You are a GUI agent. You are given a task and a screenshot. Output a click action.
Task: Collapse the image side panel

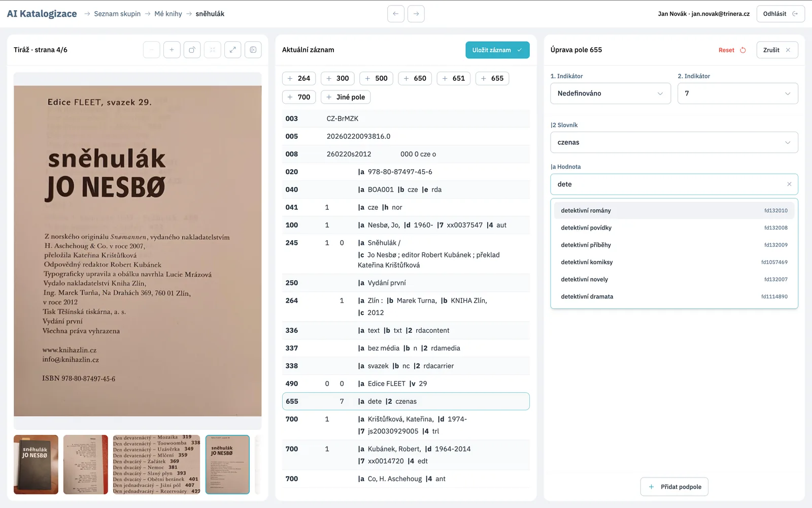[x=253, y=50]
